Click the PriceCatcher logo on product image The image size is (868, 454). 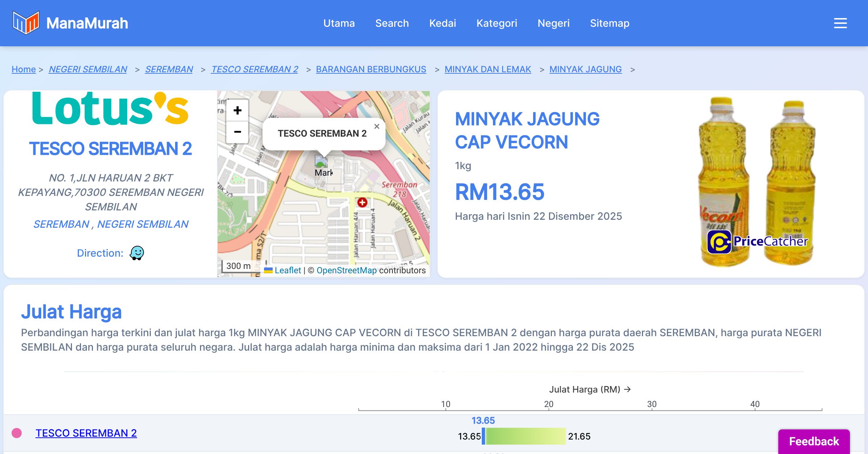click(757, 241)
